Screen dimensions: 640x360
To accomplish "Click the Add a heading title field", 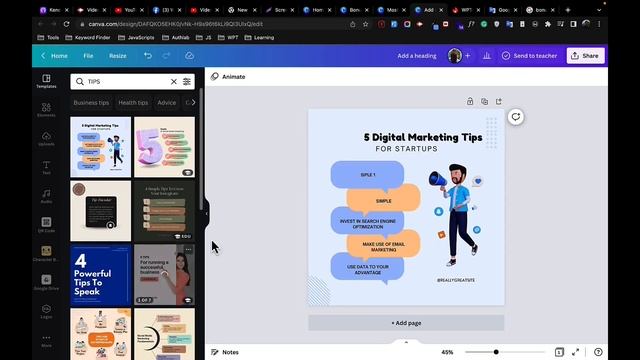I will (417, 56).
